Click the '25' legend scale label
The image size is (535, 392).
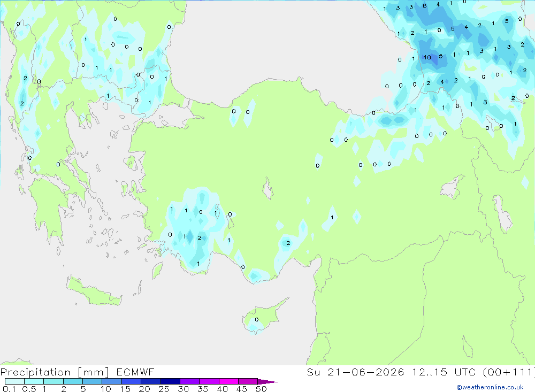coord(164,389)
